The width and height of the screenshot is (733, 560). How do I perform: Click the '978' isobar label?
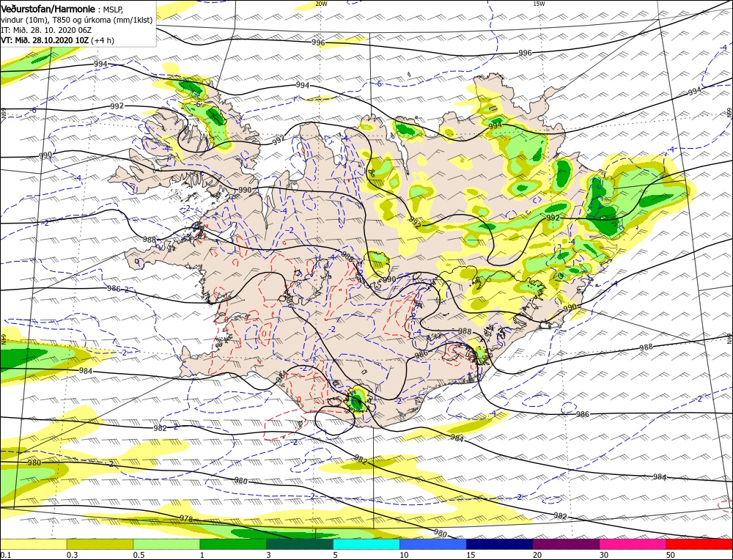tap(186, 518)
